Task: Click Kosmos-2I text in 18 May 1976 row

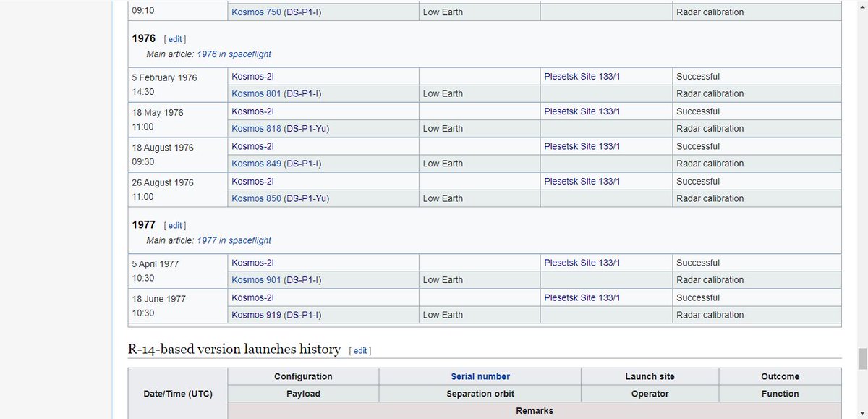Action: (x=252, y=111)
